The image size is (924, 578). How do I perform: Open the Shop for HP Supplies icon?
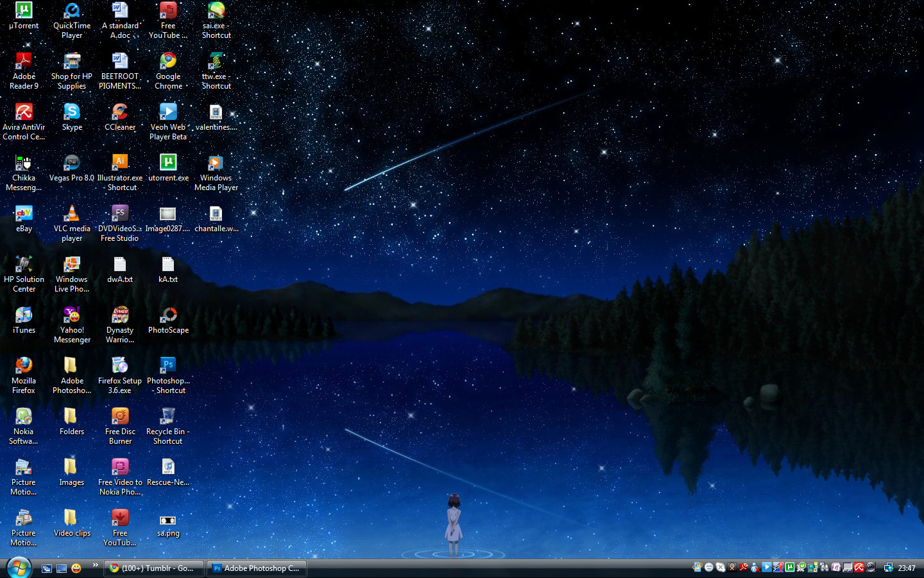coord(72,71)
